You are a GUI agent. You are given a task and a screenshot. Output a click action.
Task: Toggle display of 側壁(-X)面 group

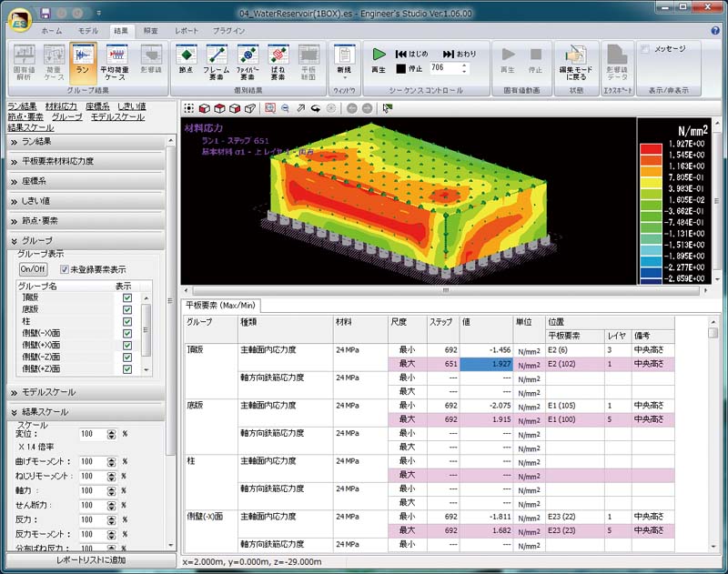(127, 334)
